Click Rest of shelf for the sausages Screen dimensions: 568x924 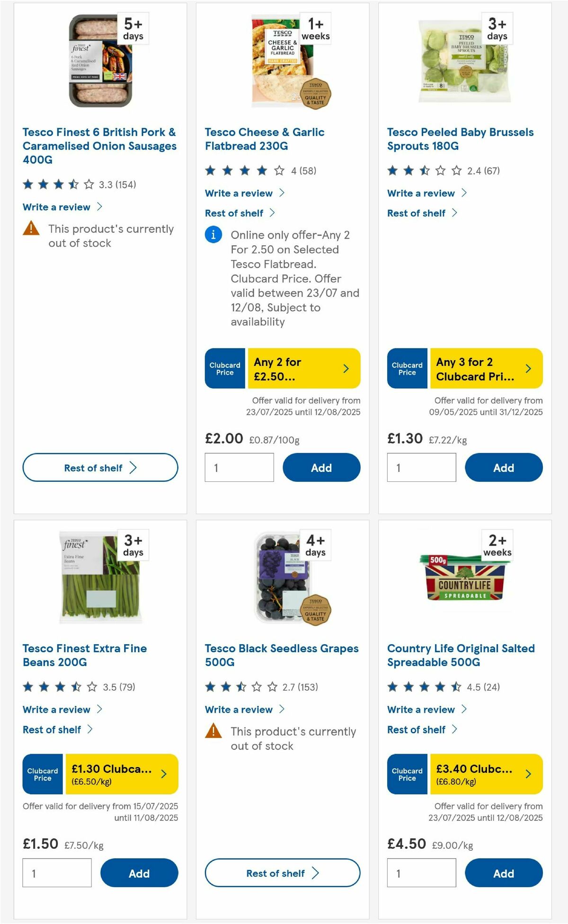tap(99, 467)
